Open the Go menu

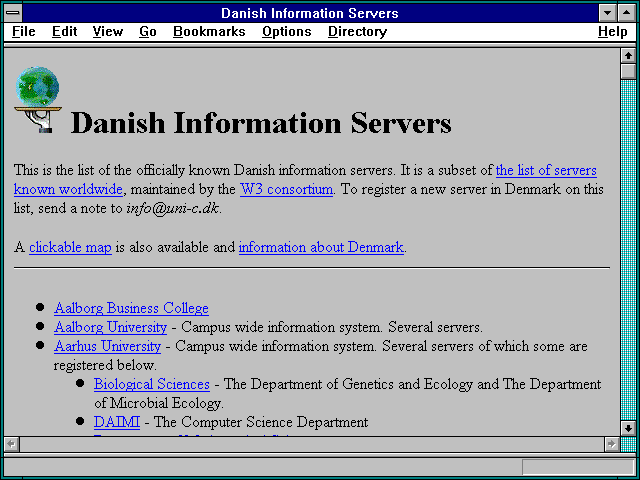[148, 32]
